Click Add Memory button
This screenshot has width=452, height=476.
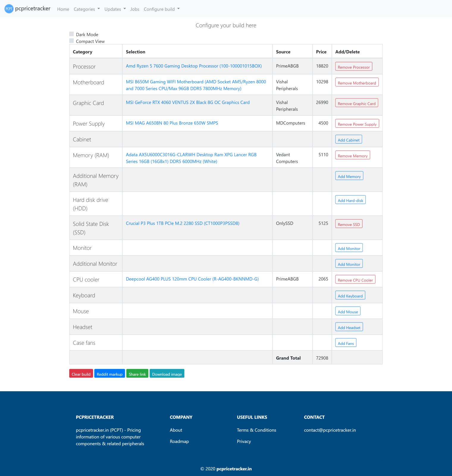(349, 176)
